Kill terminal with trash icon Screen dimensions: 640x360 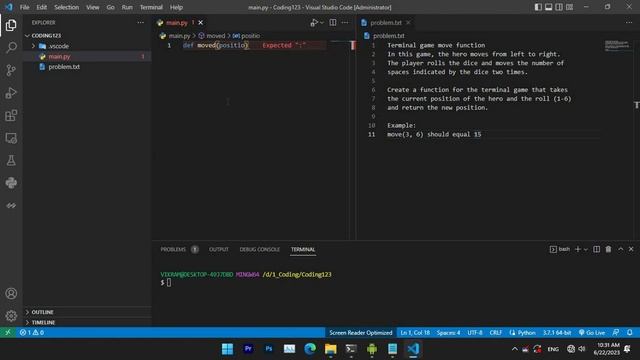tap(608, 249)
